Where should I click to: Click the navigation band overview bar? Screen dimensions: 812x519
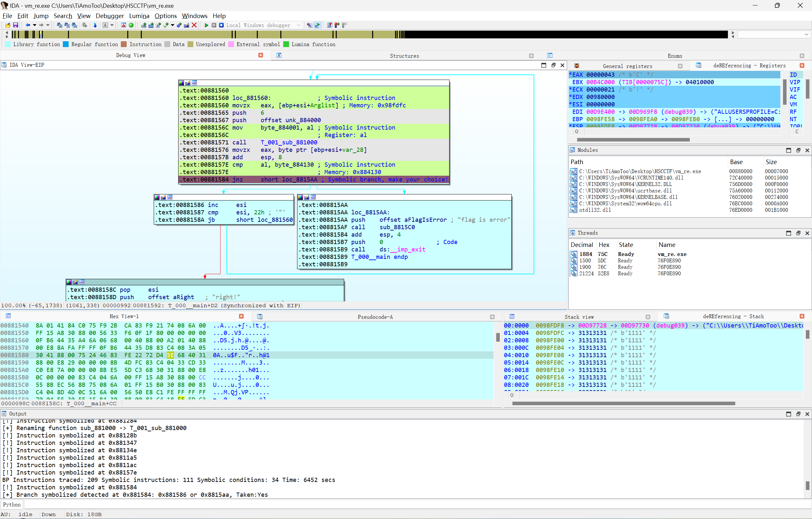(x=369, y=34)
